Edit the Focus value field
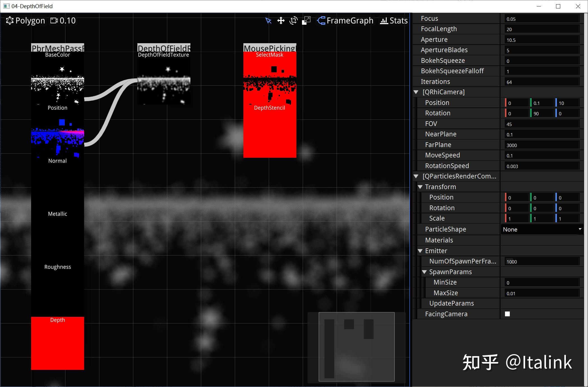 [x=542, y=19]
